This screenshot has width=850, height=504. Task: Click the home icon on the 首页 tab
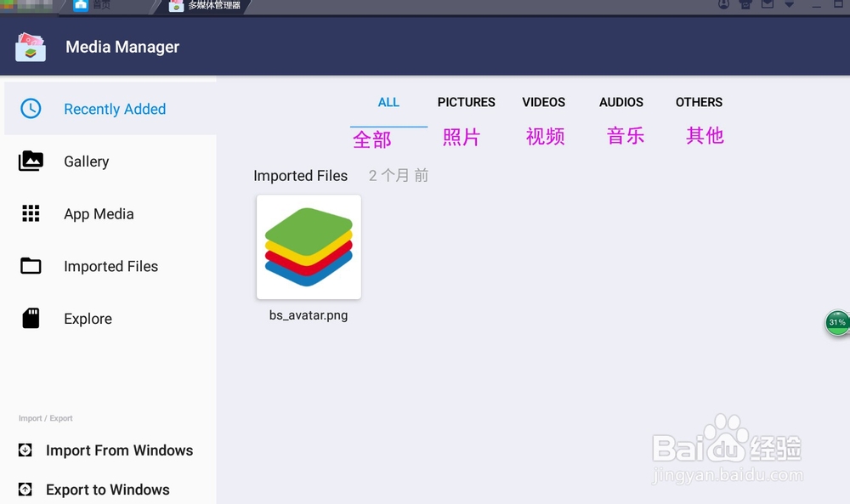(82, 5)
